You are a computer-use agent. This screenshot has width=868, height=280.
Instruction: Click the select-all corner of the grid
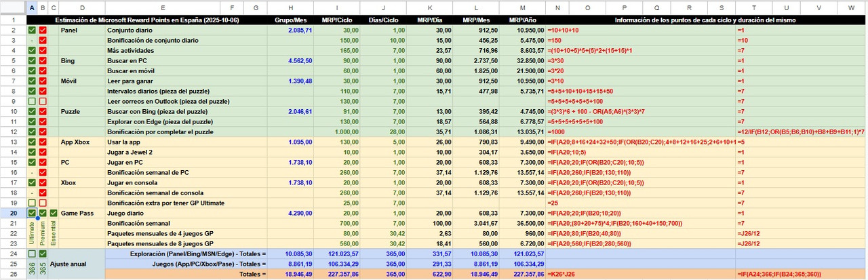pos(13,7)
